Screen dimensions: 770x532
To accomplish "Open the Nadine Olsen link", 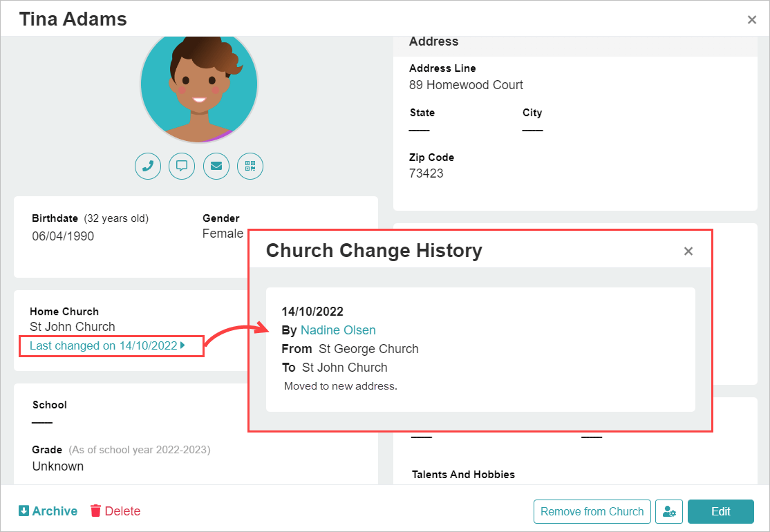I will [338, 330].
